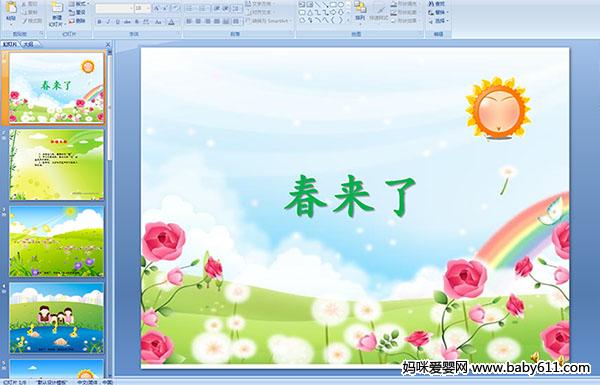
Task: Increase font size with the grow font icon
Action: 157,8
